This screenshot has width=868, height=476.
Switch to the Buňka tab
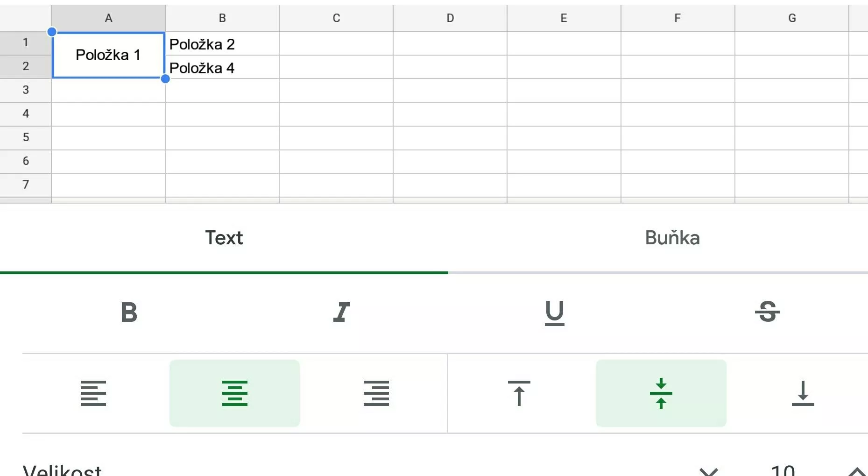pos(672,238)
